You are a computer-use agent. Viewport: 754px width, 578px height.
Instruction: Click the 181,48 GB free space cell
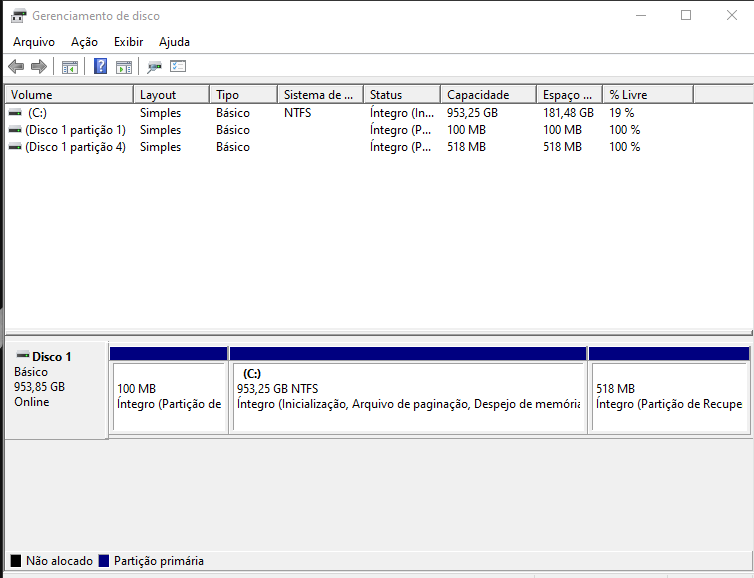(x=568, y=113)
